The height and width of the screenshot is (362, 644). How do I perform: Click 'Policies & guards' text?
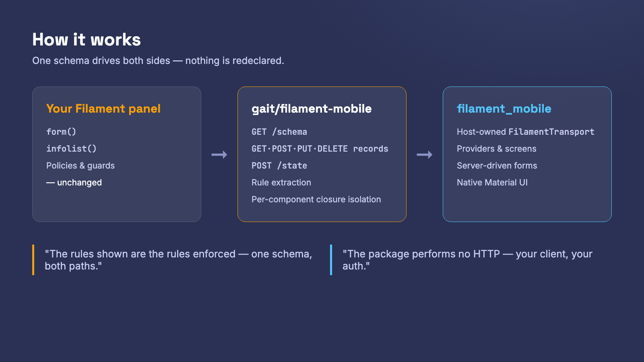click(80, 165)
